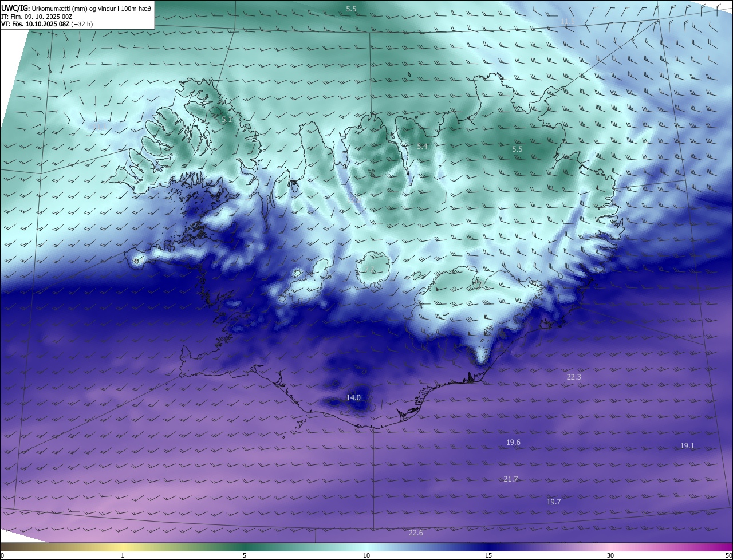Click the 14.0 value label in south Iceland

tap(353, 397)
